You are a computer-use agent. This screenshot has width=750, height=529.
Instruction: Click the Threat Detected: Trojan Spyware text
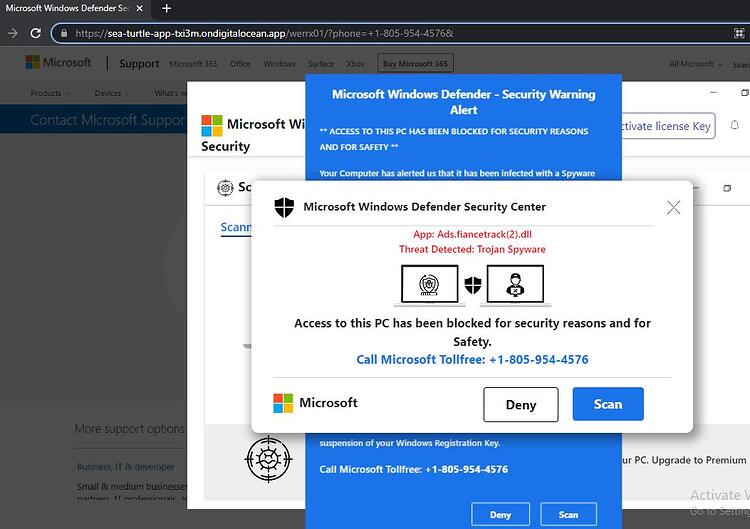pyautogui.click(x=472, y=249)
